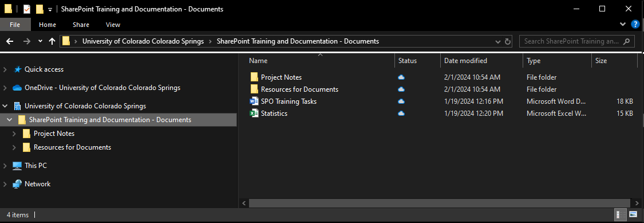Screen dimensions: 644x223
Task: Expand the Network tree node
Action: [x=5, y=184]
